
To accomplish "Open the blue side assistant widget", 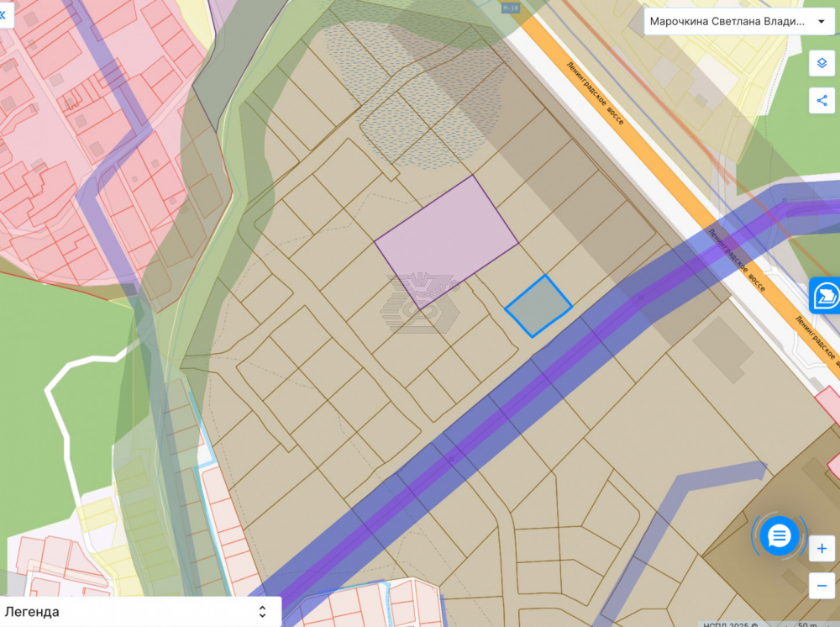I will pyautogui.click(x=826, y=295).
